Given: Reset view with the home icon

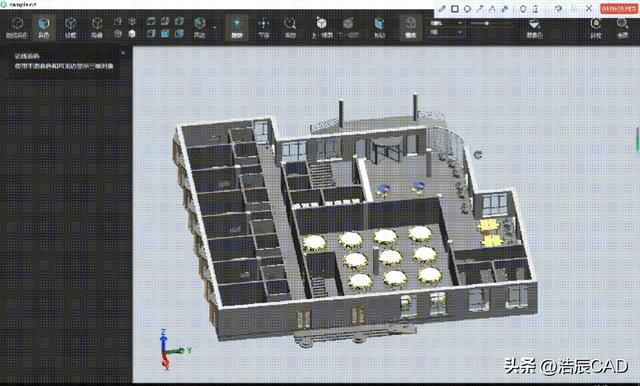Looking at the screenshot, I should tap(596, 27).
